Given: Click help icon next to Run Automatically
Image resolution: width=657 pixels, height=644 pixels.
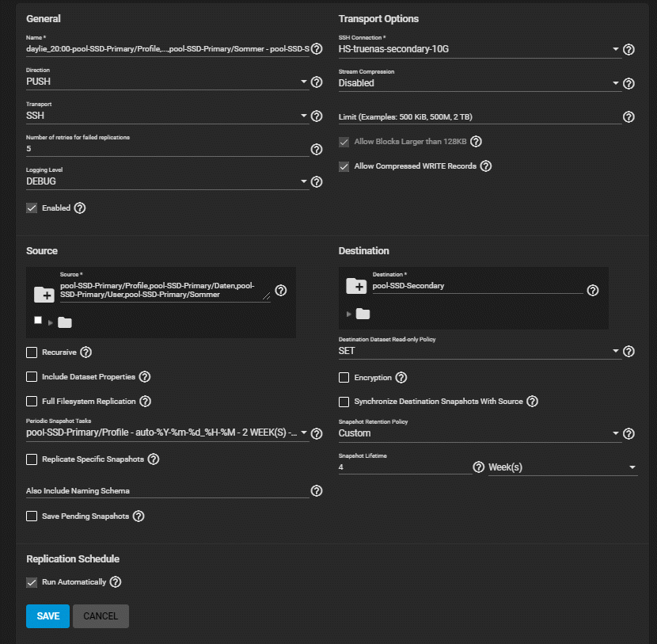Looking at the screenshot, I should coord(116,582).
